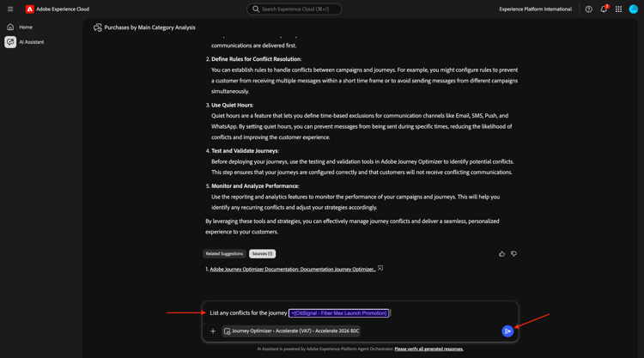
Task: Click the Test and Validate Journeys heading
Action: tap(246, 151)
